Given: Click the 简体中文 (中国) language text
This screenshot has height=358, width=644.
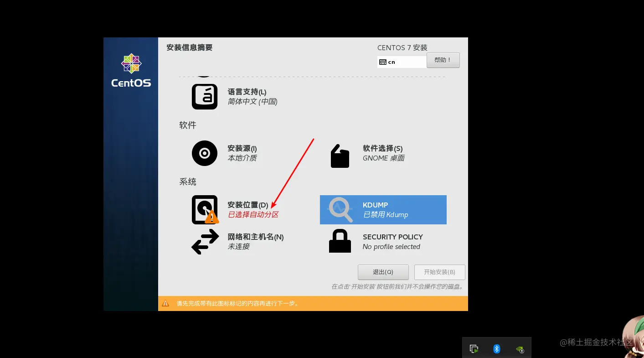Looking at the screenshot, I should [x=252, y=101].
